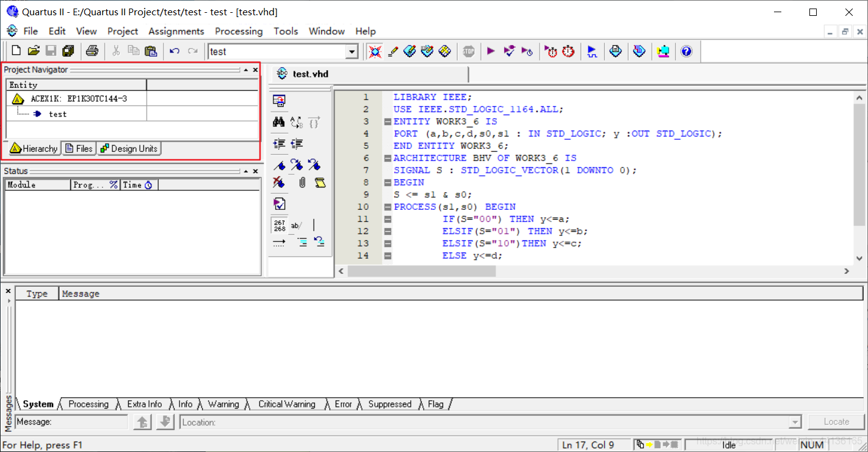
Task: Jump to next bookmark icon
Action: pyautogui.click(x=297, y=165)
